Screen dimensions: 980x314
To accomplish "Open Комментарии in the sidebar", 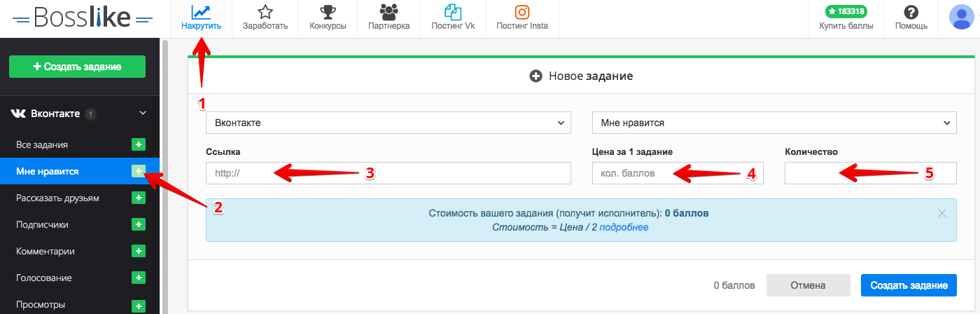I will click(45, 251).
